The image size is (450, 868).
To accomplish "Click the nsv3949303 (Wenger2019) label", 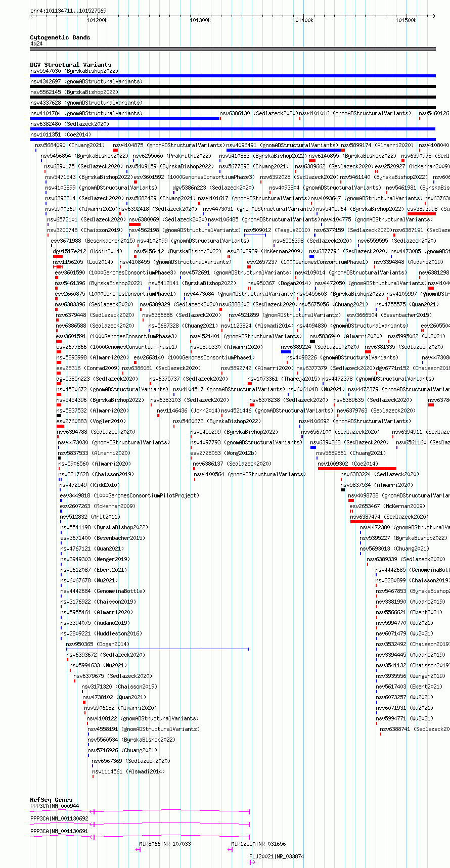I will pyautogui.click(x=96, y=559).
